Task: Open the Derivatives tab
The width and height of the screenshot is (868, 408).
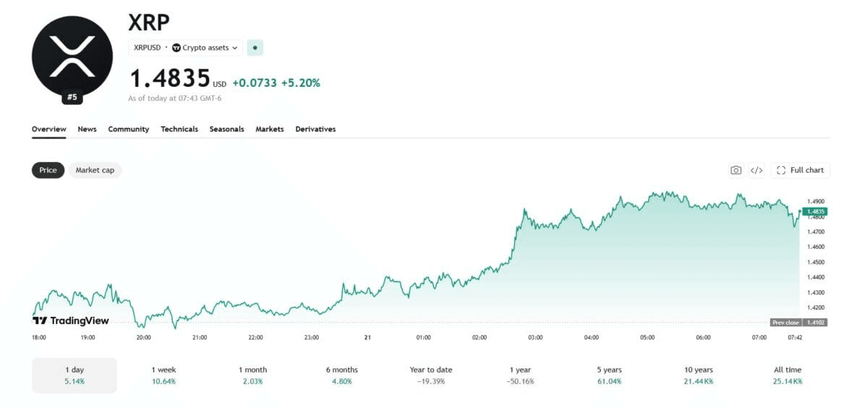Action: pos(315,129)
